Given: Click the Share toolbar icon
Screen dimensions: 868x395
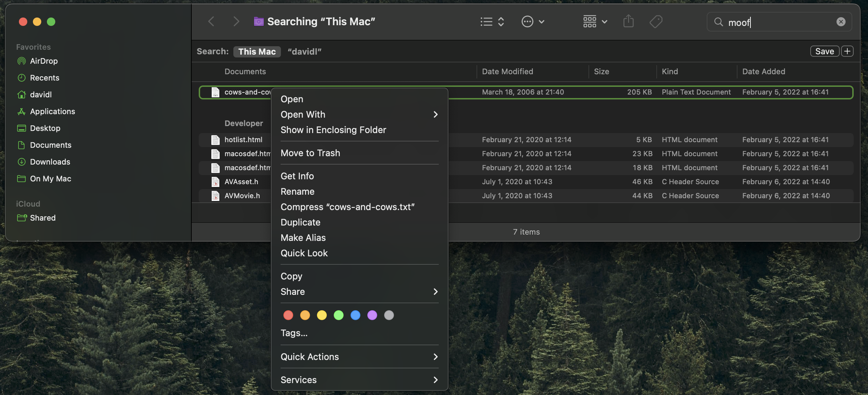Looking at the screenshot, I should (628, 21).
